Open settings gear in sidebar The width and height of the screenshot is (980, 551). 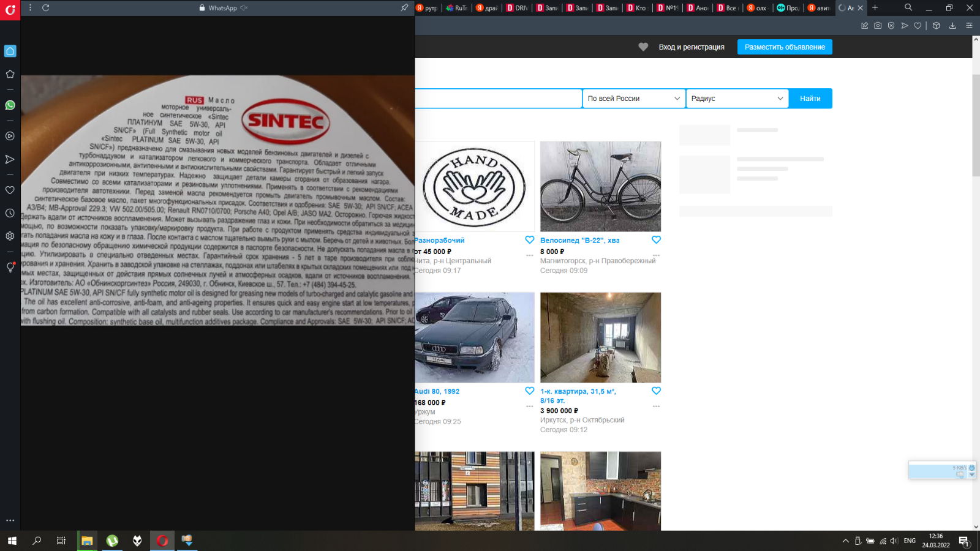[10, 236]
